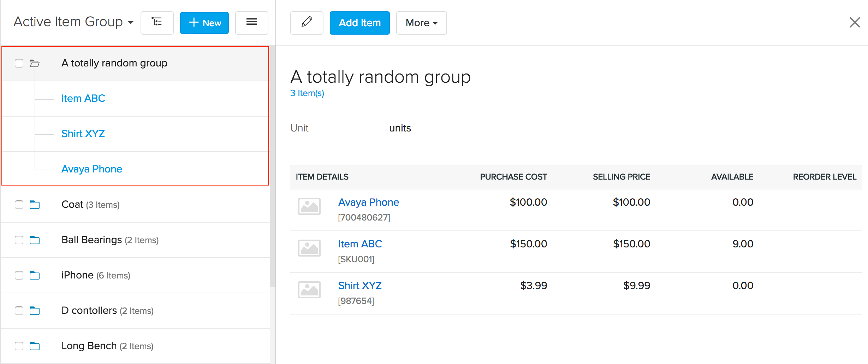
Task: Open the hamburger menu icon
Action: tap(251, 23)
